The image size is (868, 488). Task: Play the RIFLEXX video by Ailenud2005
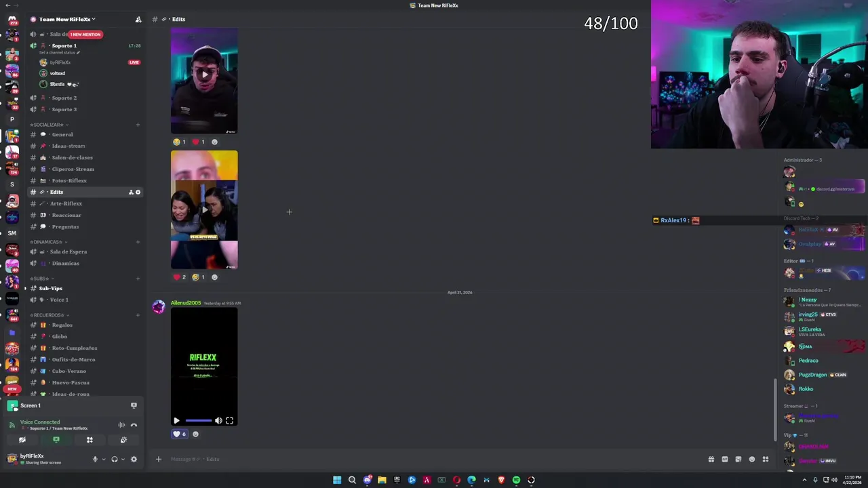tap(176, 421)
